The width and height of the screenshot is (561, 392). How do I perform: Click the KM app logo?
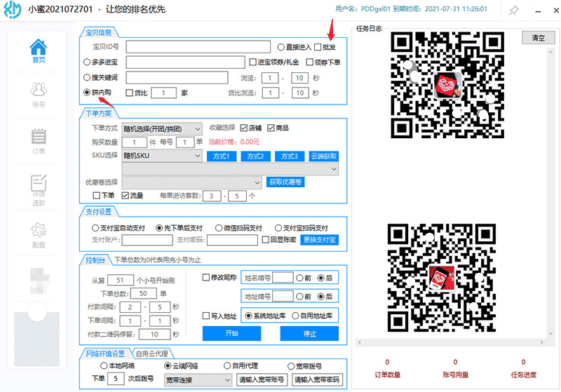point(13,10)
